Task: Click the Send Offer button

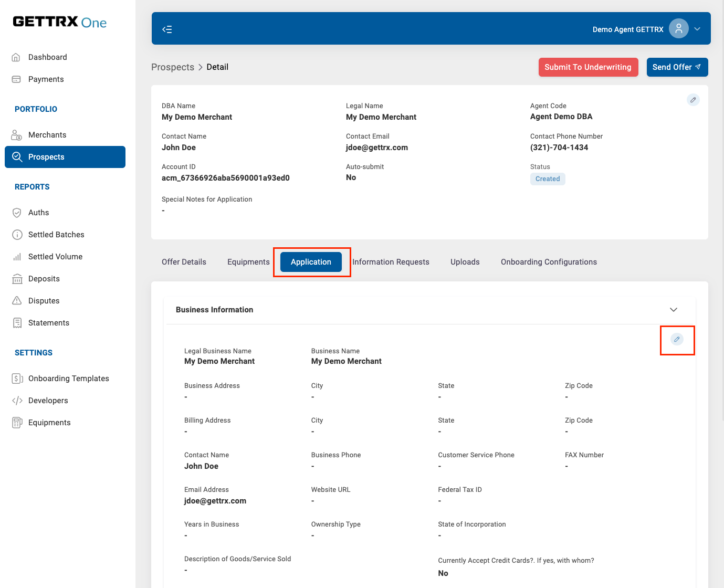Action: (677, 67)
